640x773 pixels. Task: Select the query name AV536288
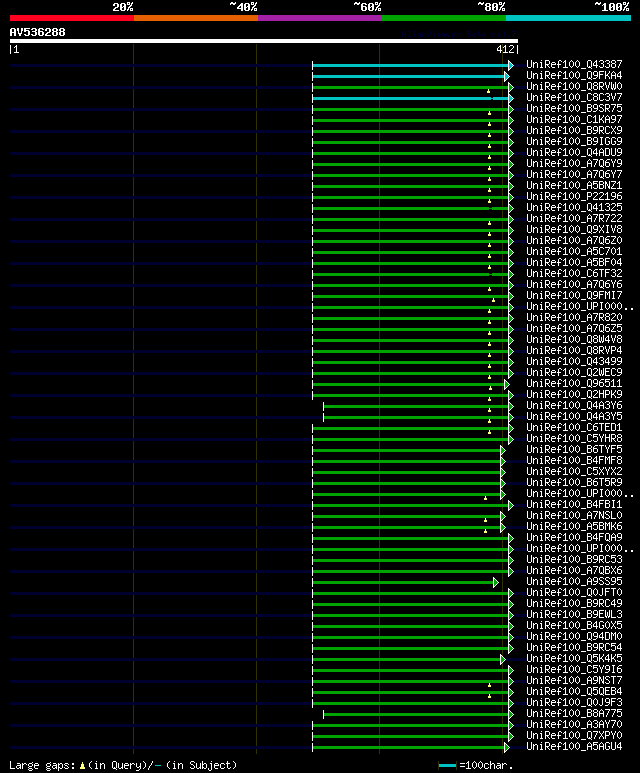click(37, 32)
